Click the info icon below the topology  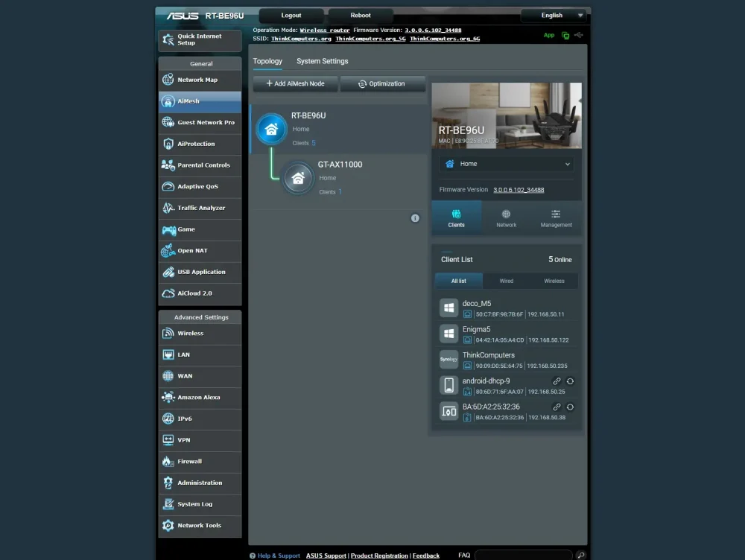[x=415, y=218]
